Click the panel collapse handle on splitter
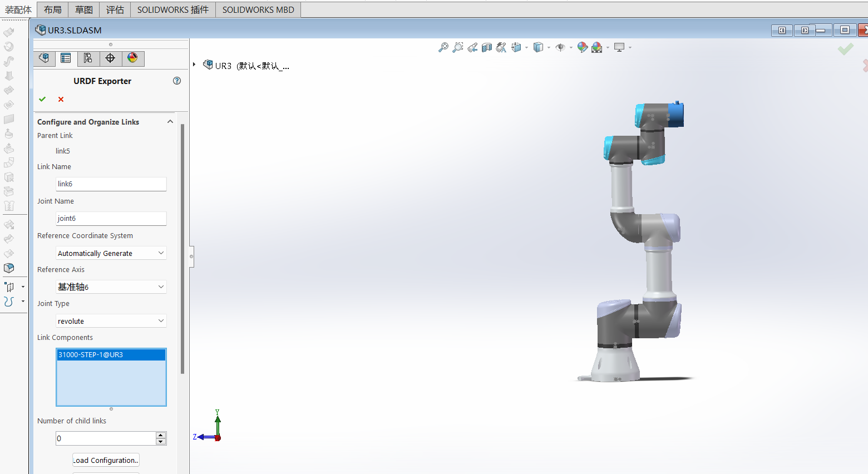Viewport: 868px width, 474px height. [191, 256]
